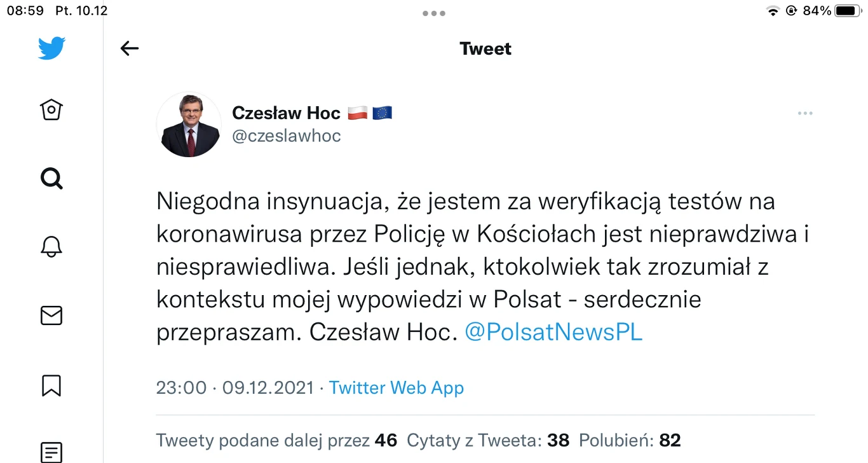Open the tweet options via three dots
The width and height of the screenshot is (868, 463).
click(x=805, y=113)
